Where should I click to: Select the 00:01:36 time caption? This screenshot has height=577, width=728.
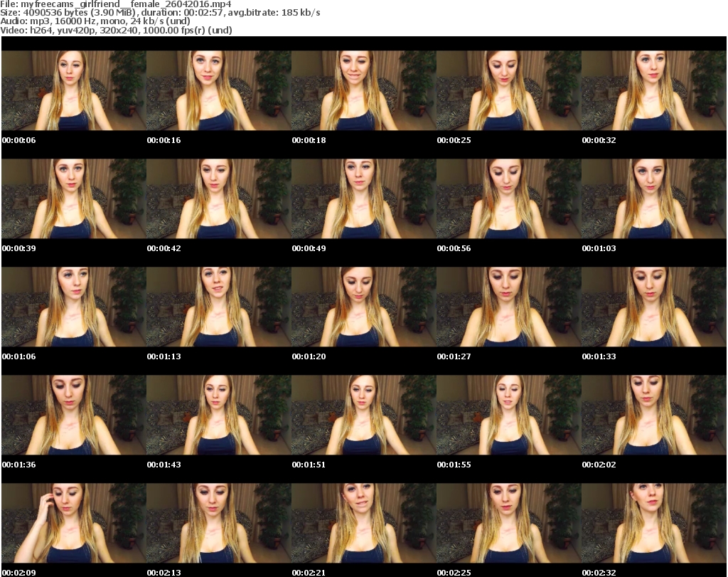pos(18,465)
